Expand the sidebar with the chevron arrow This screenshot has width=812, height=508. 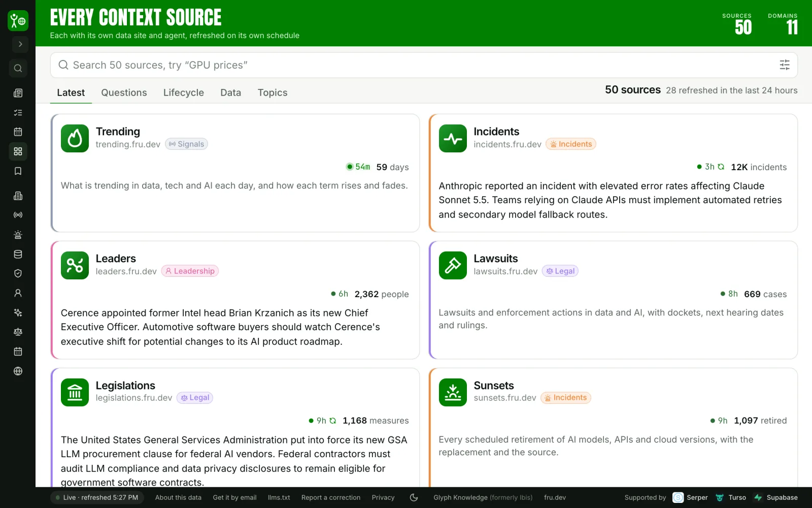coord(20,44)
